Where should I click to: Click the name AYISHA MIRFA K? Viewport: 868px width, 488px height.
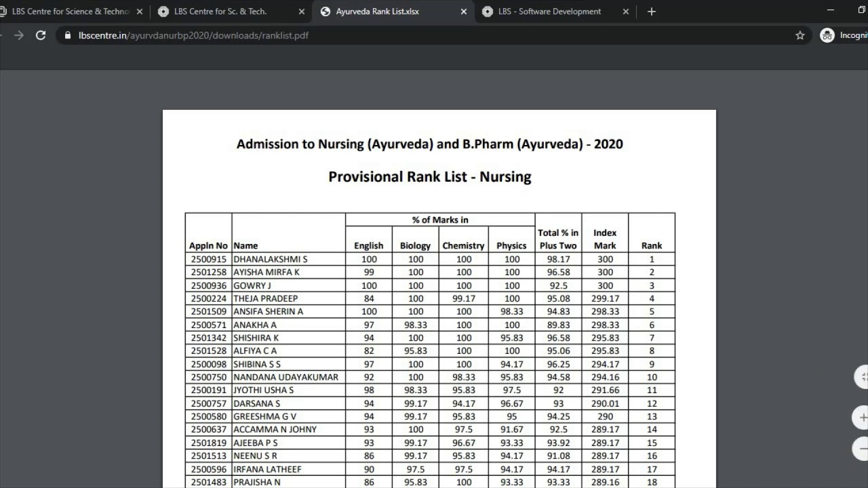(267, 272)
